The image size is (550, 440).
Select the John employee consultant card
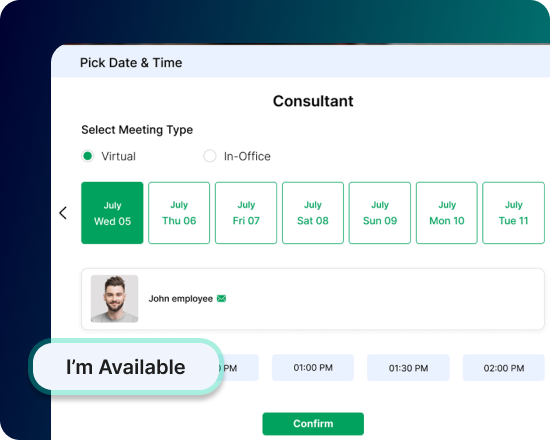coord(313,299)
